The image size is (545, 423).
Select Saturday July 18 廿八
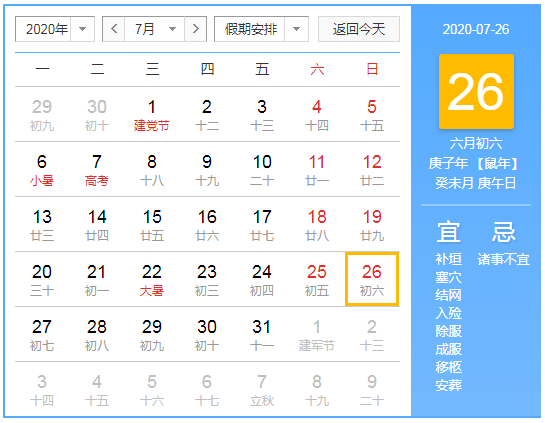(317, 225)
